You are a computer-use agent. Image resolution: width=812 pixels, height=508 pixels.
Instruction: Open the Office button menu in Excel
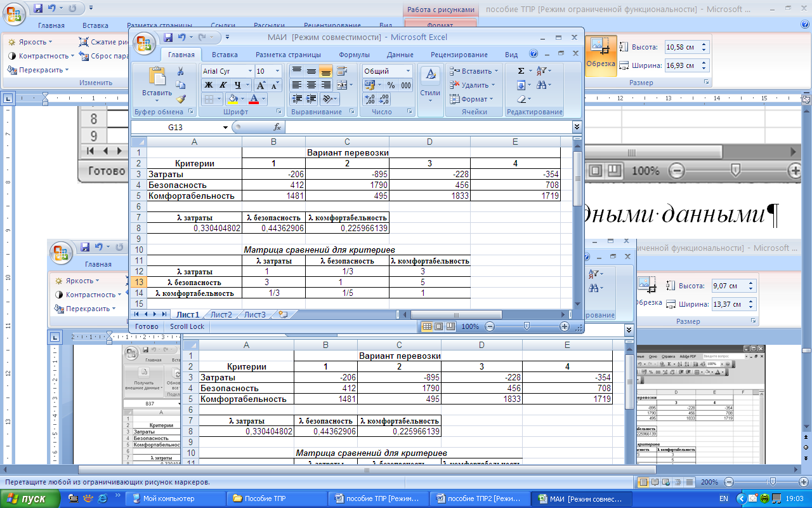coord(145,44)
